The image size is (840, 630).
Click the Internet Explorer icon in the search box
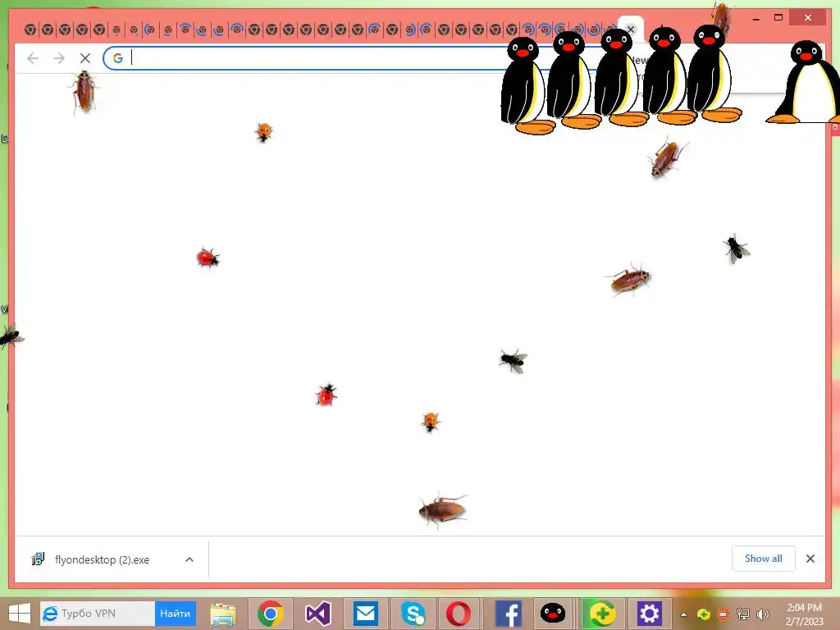click(50, 614)
